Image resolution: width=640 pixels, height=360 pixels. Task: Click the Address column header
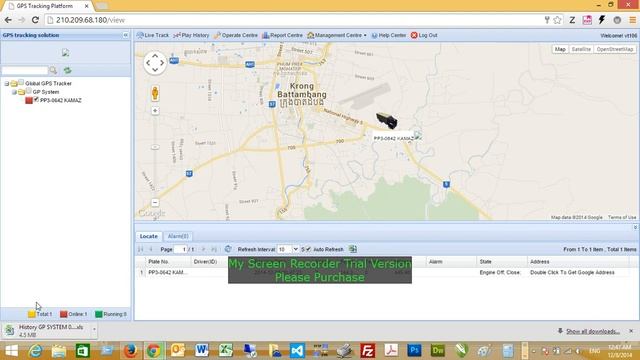[578, 262]
